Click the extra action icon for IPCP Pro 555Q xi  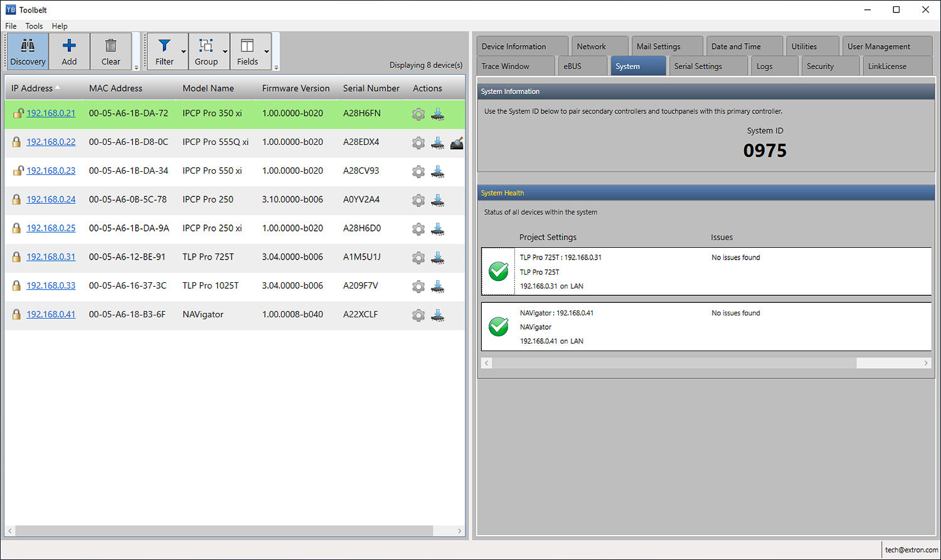pos(457,143)
